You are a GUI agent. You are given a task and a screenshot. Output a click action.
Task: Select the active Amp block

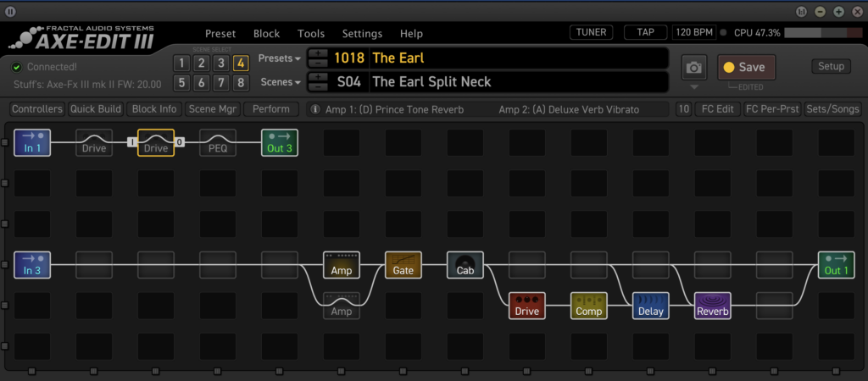pyautogui.click(x=342, y=265)
